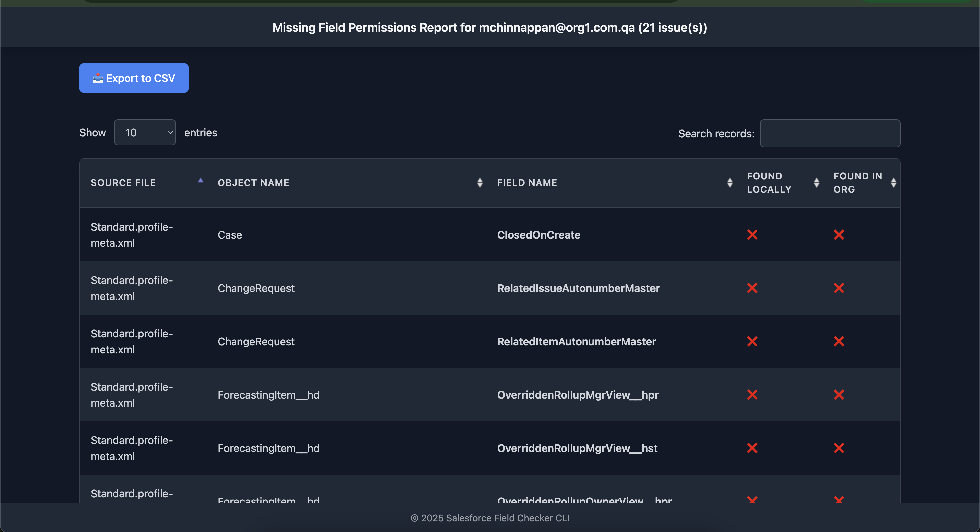
Task: Click the Field Name column header text
Action: coord(527,183)
